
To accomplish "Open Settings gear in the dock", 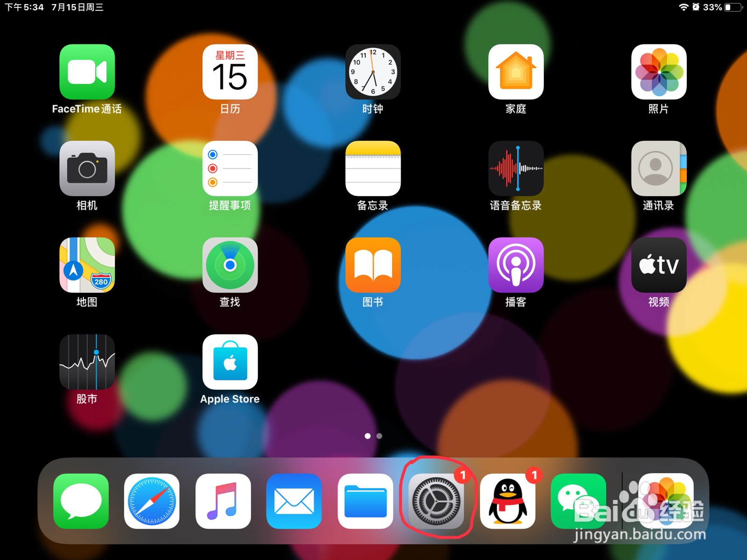I will [436, 501].
